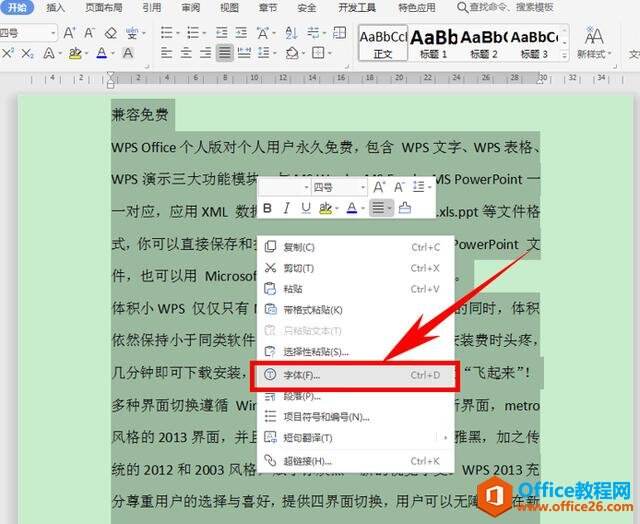This screenshot has height=524, width=640.
Task: Increase font size in the ribbon
Action: tap(69, 33)
